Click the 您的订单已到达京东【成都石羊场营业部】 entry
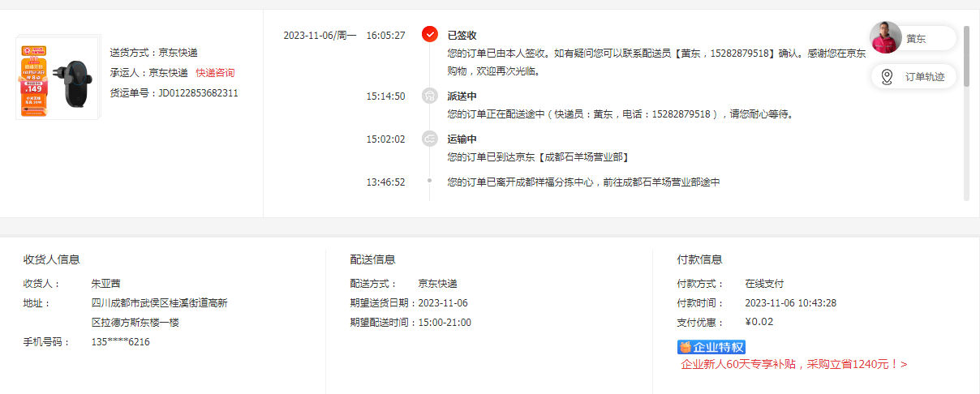The height and width of the screenshot is (394, 980). pos(539,157)
